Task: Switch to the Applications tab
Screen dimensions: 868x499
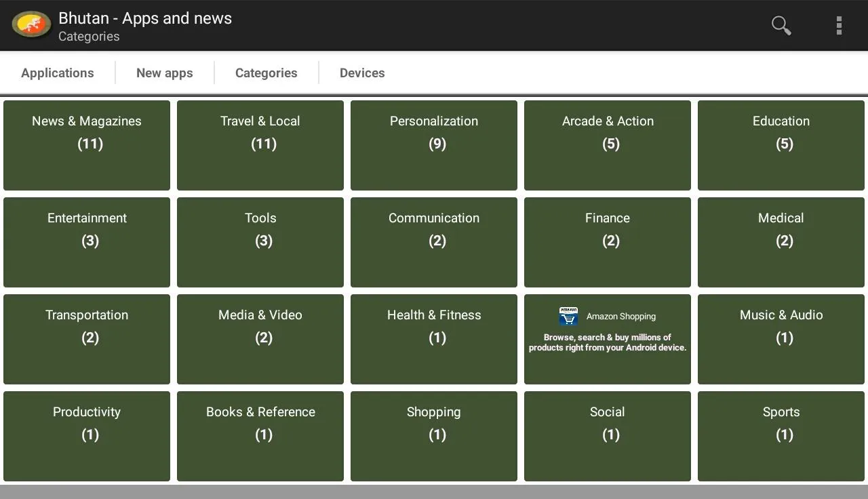Action: (x=58, y=73)
